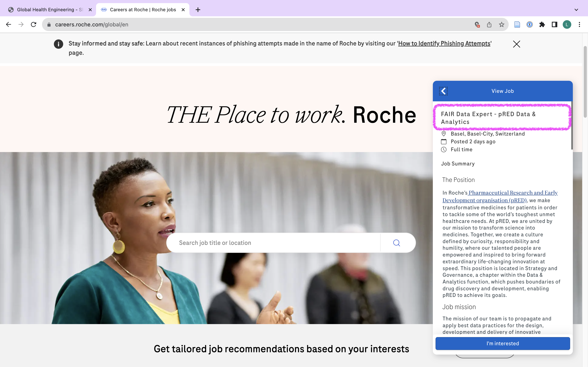Dismiss the phishing notice with X icon

click(x=516, y=44)
